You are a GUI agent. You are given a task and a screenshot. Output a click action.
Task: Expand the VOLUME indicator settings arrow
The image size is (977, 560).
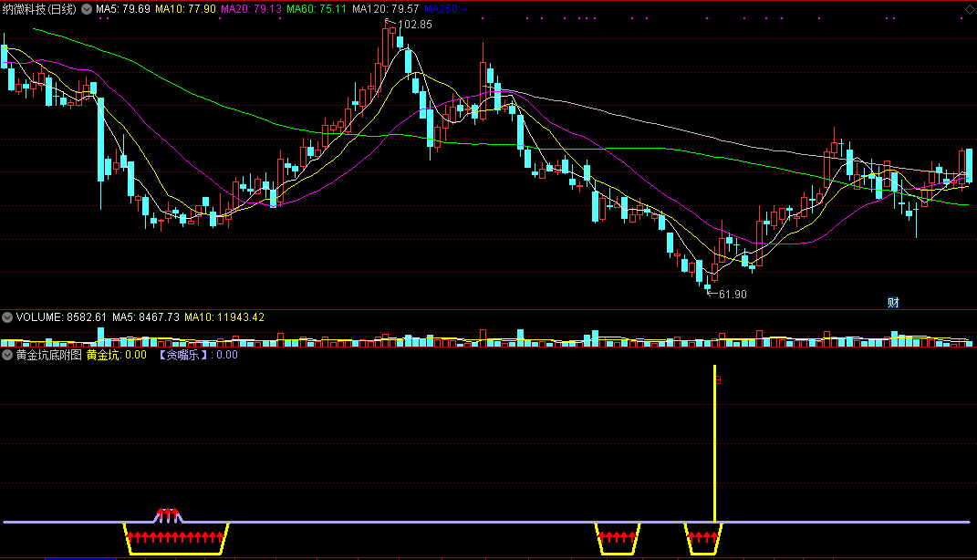click(x=7, y=317)
